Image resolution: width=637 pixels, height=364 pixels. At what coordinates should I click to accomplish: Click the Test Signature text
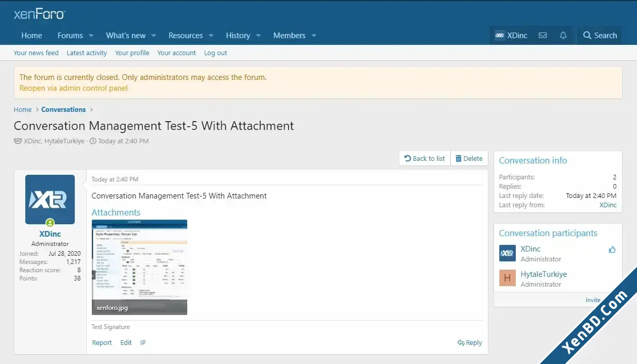[111, 327]
